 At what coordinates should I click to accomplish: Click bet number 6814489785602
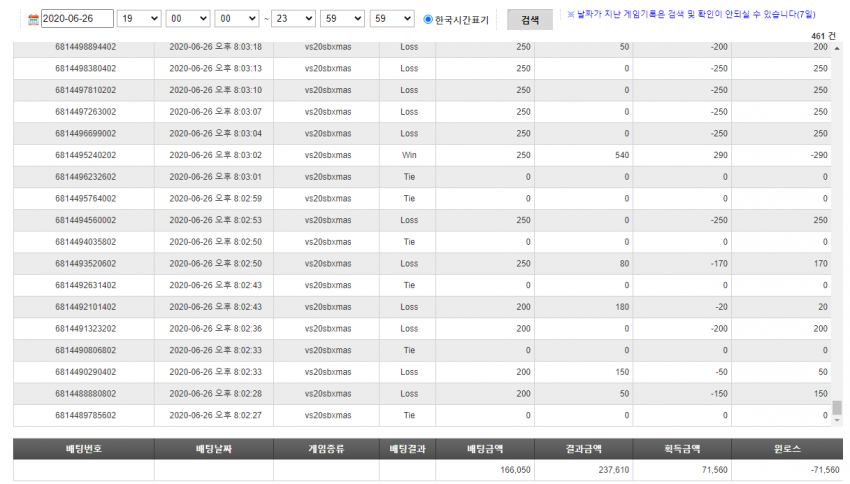click(x=86, y=416)
